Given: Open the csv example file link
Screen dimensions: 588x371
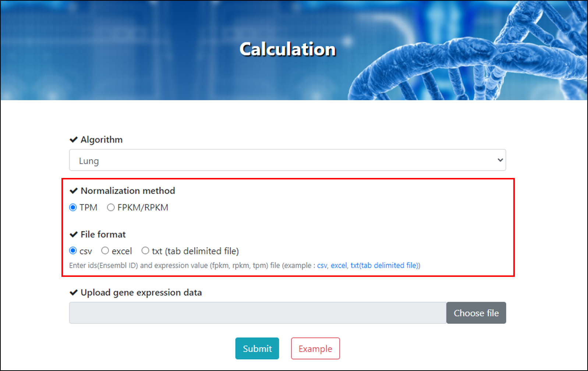Looking at the screenshot, I should [322, 265].
